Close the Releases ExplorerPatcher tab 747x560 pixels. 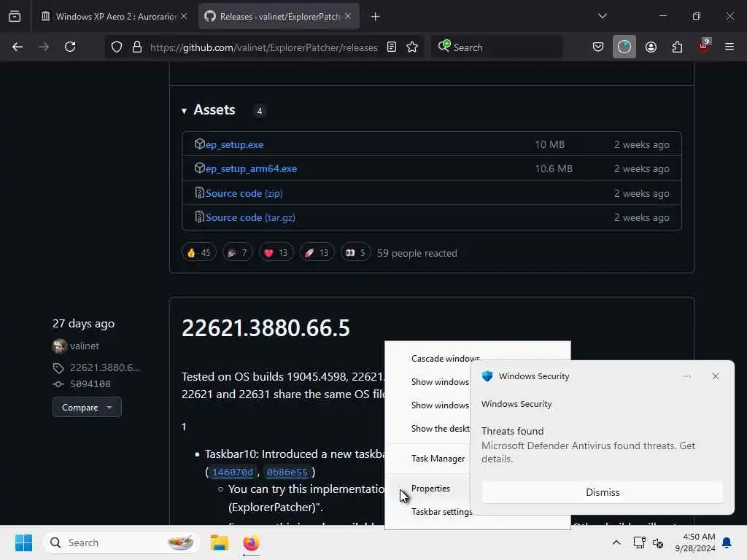point(348,16)
